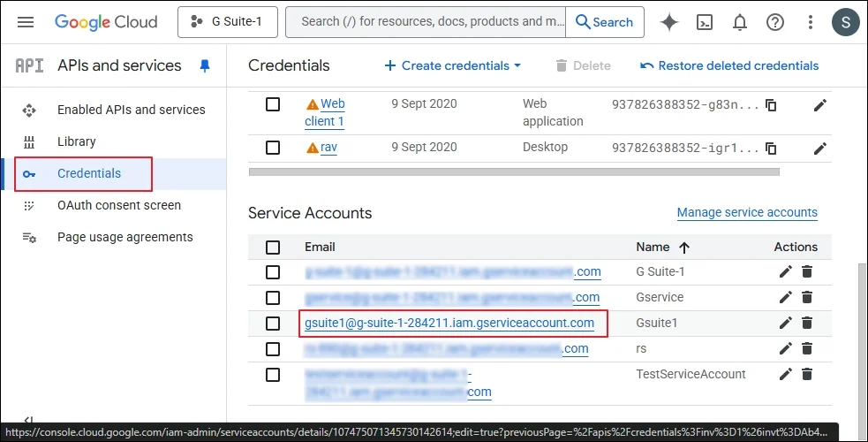
Task: Click the Email column header
Action: tap(320, 247)
